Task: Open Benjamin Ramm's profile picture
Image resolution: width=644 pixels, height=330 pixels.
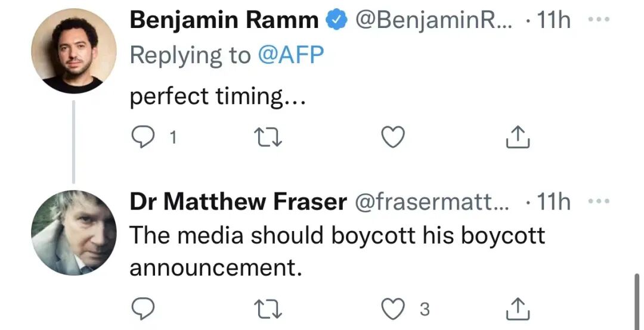Action: [73, 51]
